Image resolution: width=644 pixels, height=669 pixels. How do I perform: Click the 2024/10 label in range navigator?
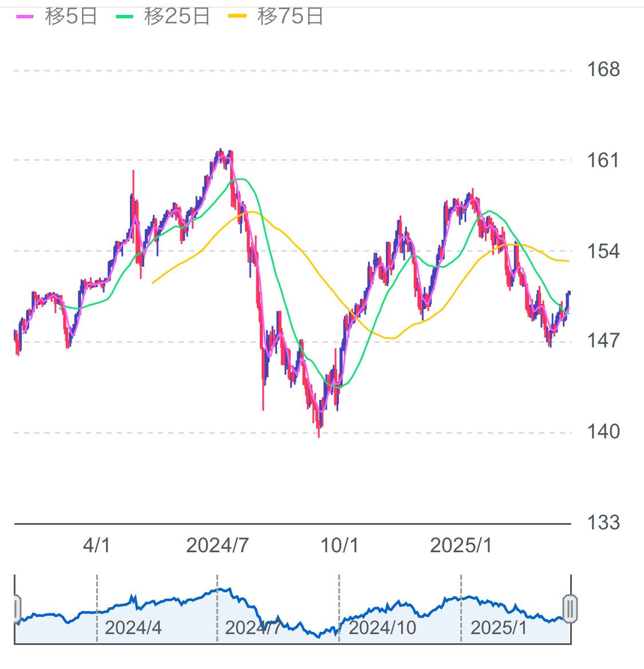(382, 628)
